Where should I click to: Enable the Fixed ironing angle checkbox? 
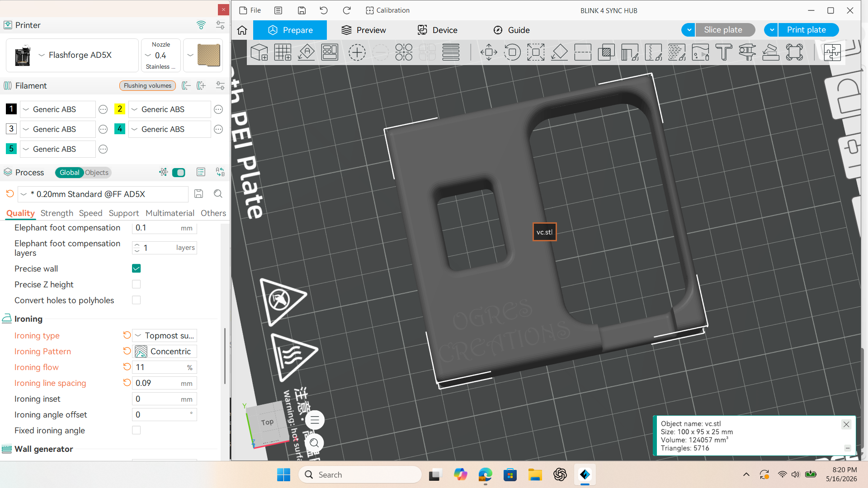coord(136,431)
